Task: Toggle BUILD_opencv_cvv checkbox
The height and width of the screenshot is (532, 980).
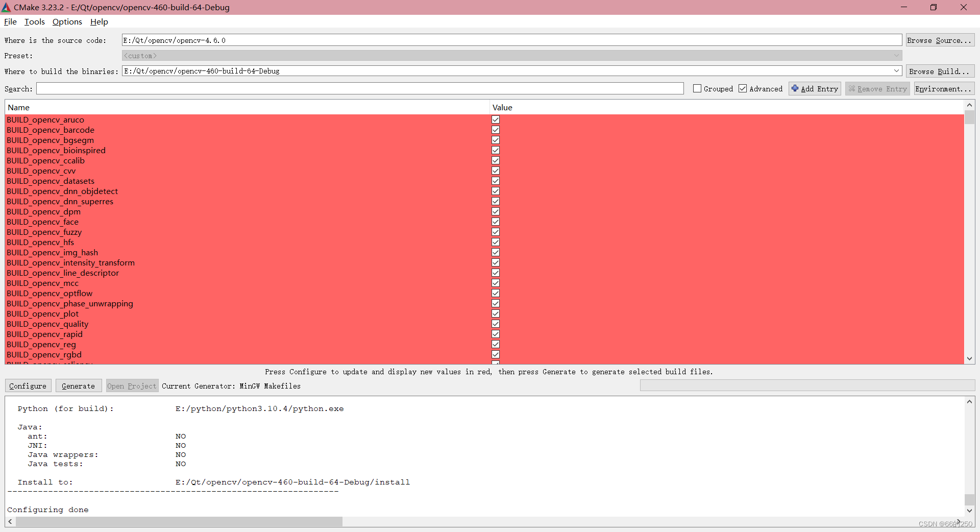Action: click(x=496, y=171)
